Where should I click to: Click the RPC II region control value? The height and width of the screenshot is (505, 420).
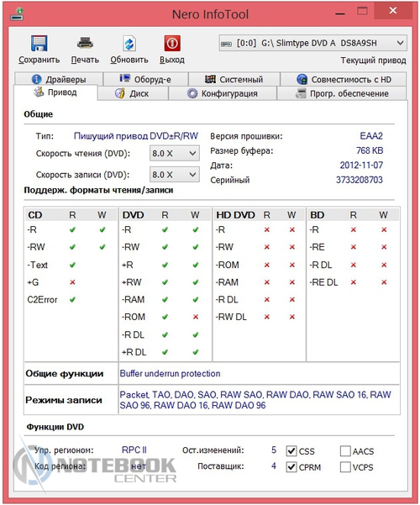[134, 450]
